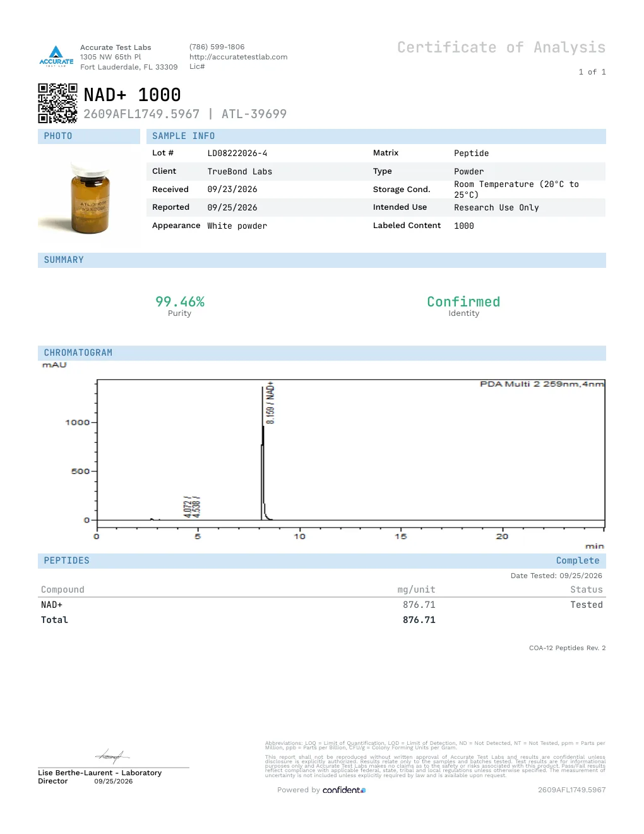Click the footer sample ID 2609AFL1749.5967

(571, 790)
